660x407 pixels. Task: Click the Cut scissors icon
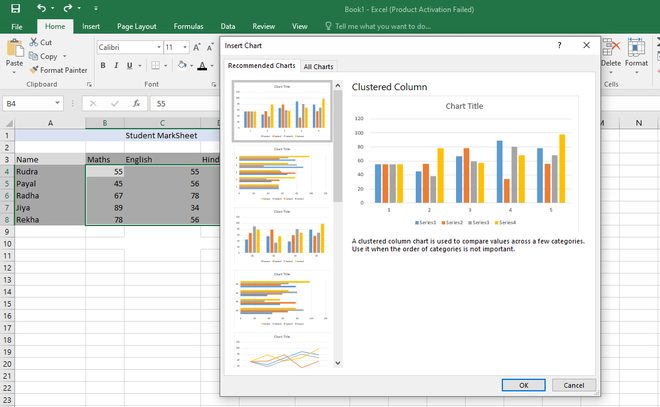point(33,43)
